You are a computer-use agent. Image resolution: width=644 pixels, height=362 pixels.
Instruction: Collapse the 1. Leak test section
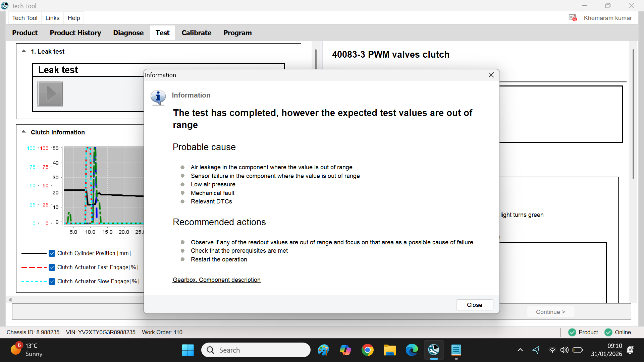tap(24, 51)
